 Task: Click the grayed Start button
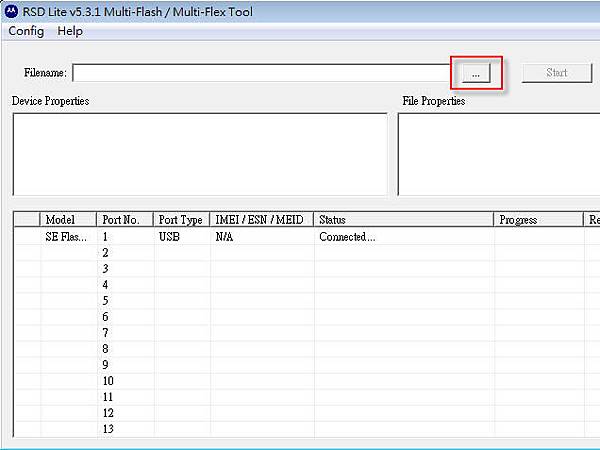[557, 73]
